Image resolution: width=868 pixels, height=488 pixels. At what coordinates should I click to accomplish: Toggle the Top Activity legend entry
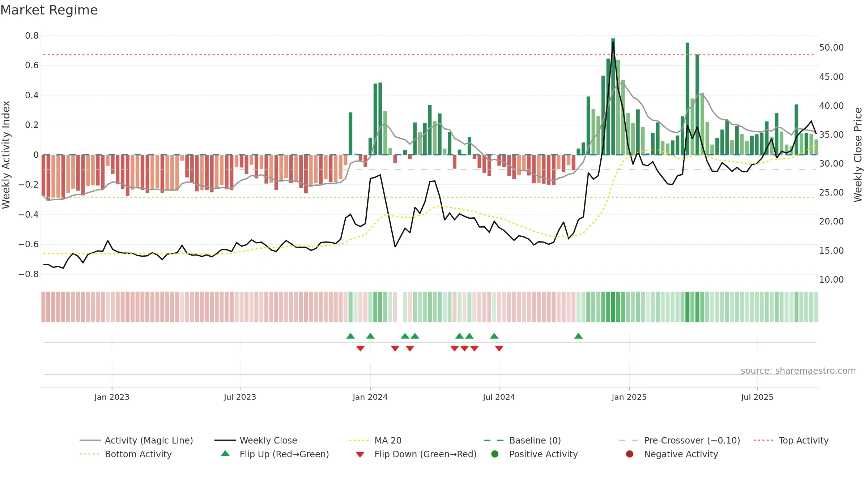tap(791, 440)
